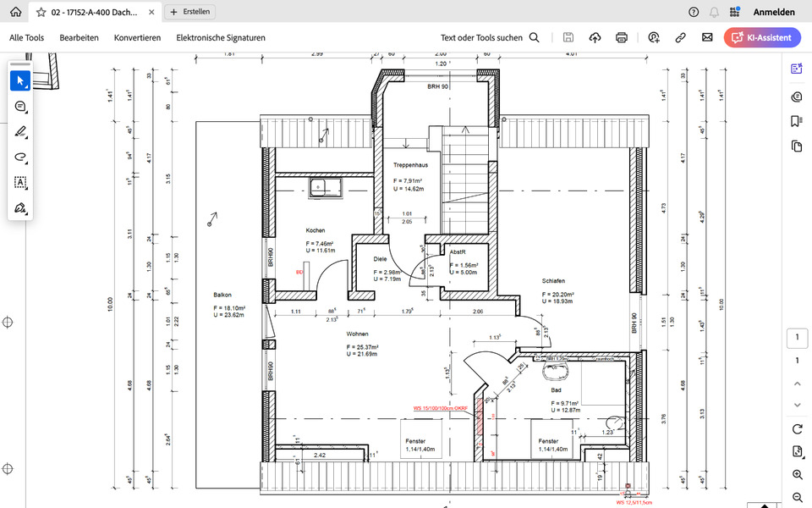The width and height of the screenshot is (812, 508).
Task: Open the bookmarks panel in the right sidebar
Action: coord(796,122)
